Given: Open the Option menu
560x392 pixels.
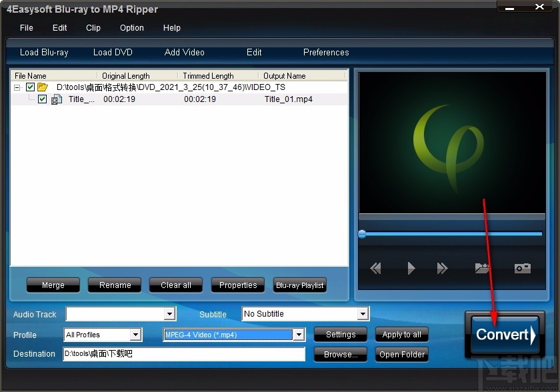Looking at the screenshot, I should pos(131,28).
